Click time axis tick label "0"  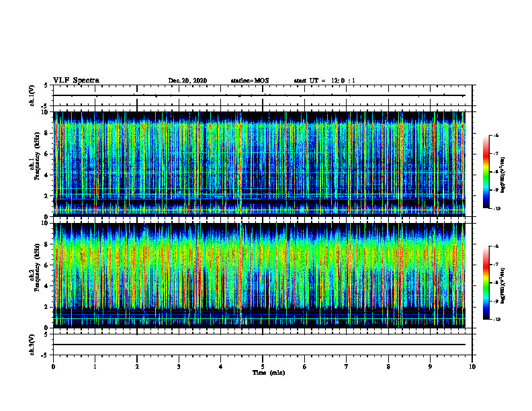53,367
